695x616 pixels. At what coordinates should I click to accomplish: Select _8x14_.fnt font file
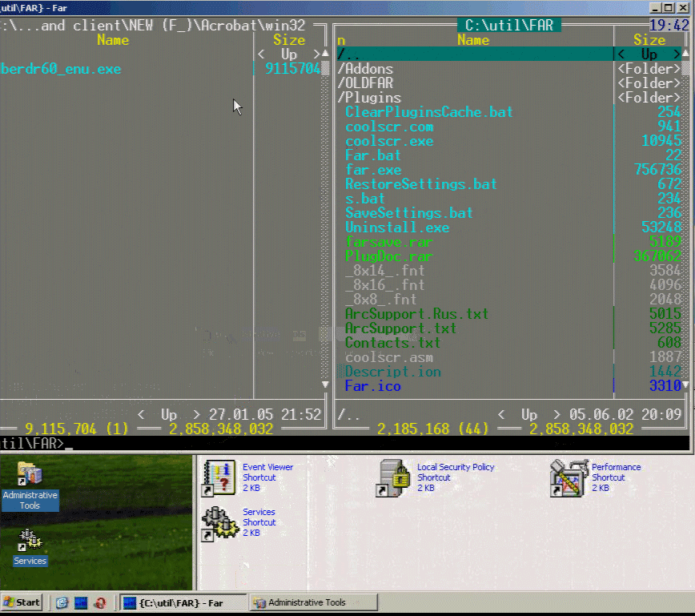tap(384, 271)
